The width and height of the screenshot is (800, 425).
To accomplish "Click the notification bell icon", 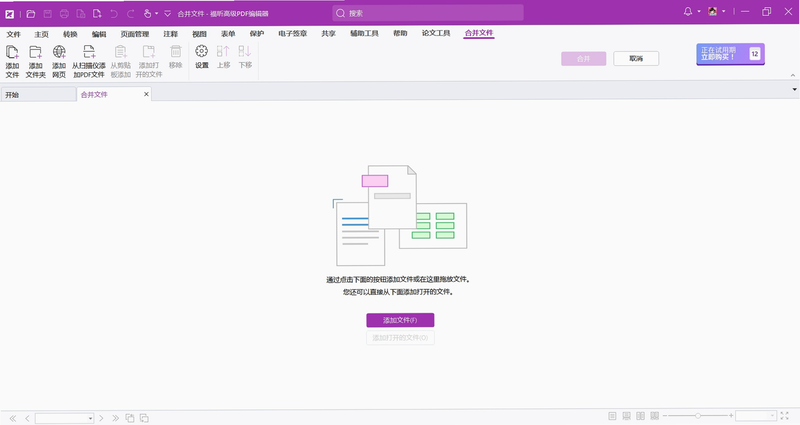I will coord(688,12).
